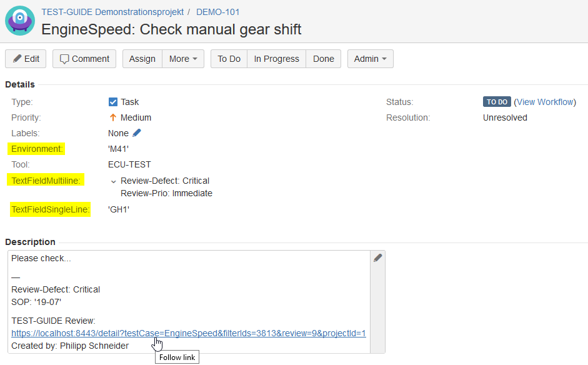
Task: Click the Description edit pencil icon
Action: coord(377,257)
